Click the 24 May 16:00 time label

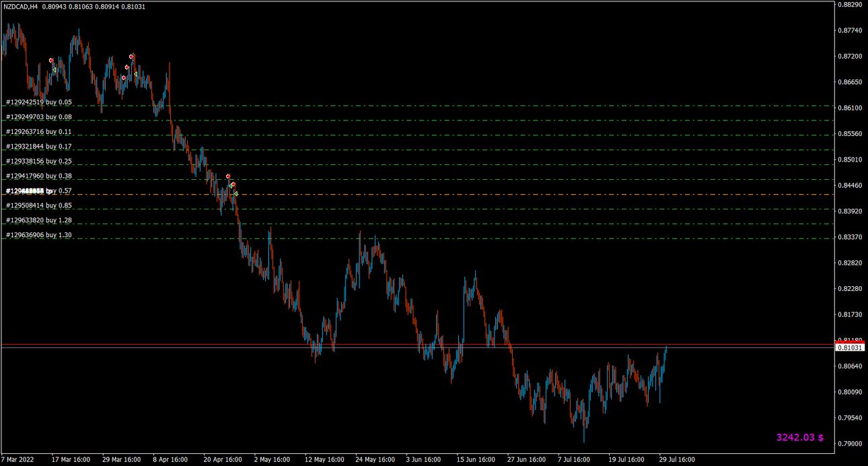[x=374, y=460]
